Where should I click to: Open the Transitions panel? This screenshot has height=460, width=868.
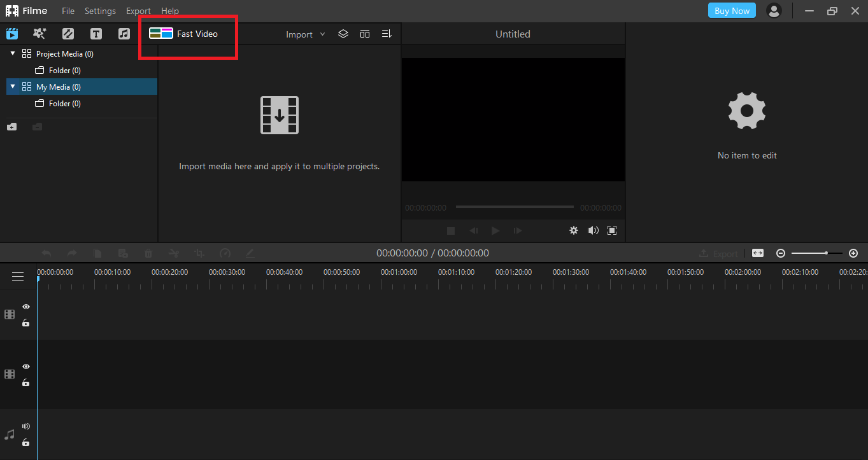[68, 33]
